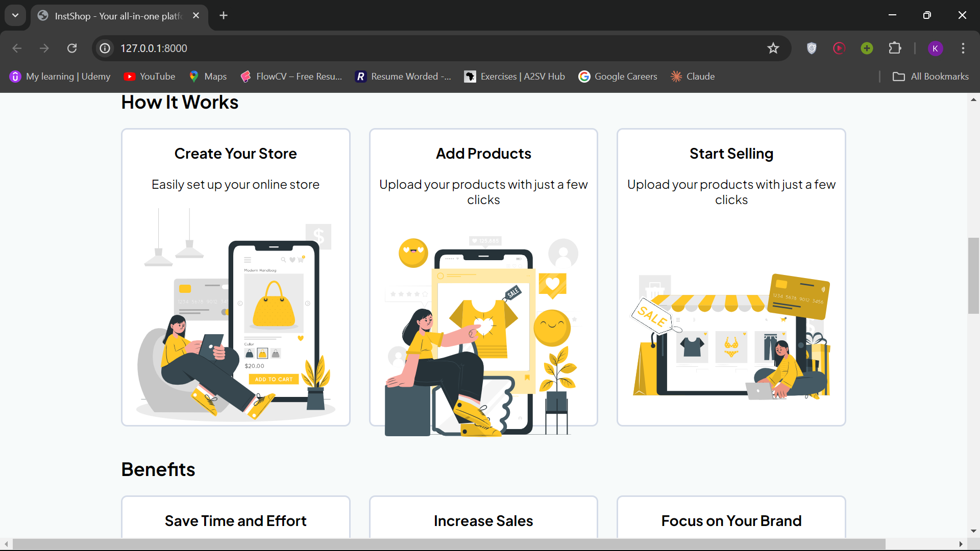The image size is (980, 551).
Task: Open a new tab with the plus button
Action: tap(224, 15)
